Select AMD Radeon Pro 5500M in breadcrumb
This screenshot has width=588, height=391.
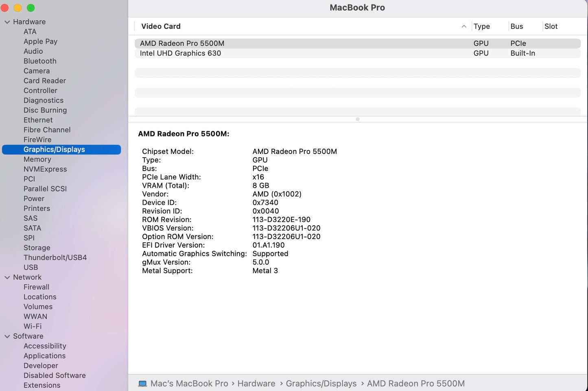[415, 383]
